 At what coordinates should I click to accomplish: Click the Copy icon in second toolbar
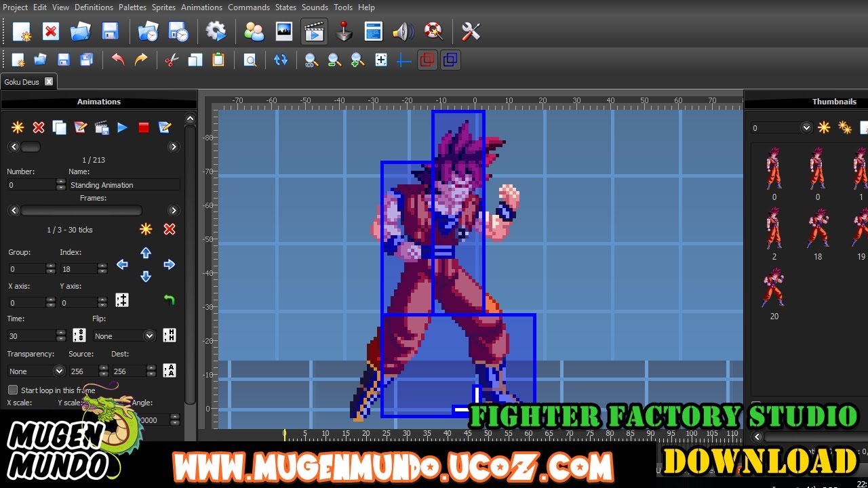pyautogui.click(x=195, y=60)
